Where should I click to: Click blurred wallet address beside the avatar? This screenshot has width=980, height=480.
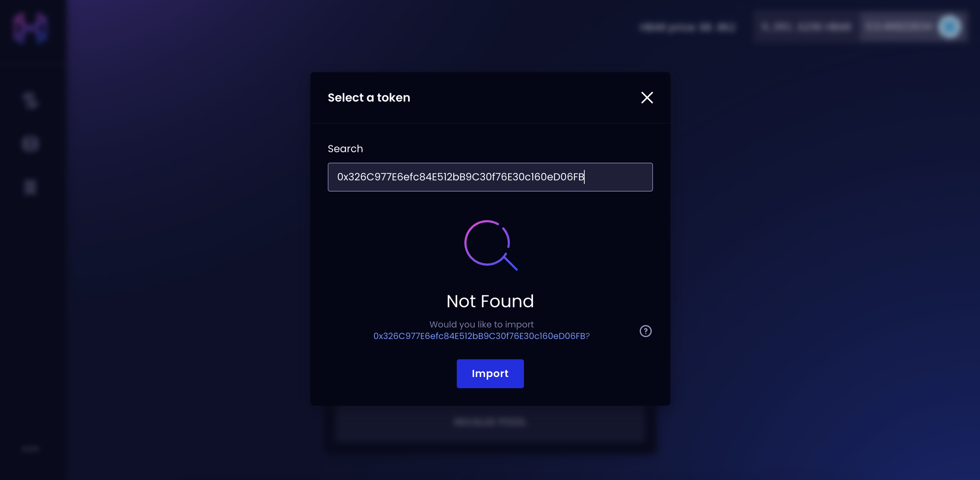pyautogui.click(x=898, y=27)
